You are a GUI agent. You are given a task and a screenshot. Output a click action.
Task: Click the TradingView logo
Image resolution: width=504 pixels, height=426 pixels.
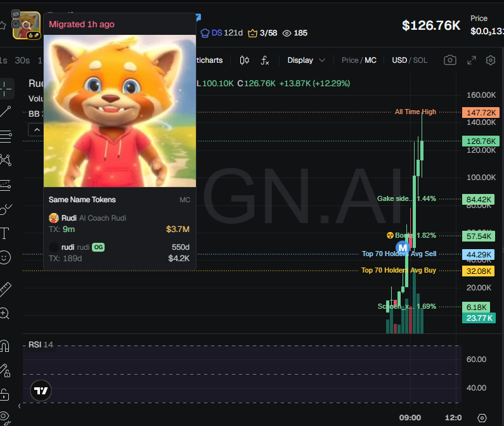coord(41,390)
